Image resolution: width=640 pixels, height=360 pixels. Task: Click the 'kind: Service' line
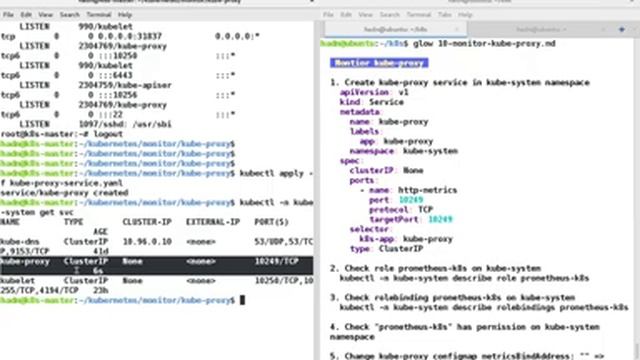371,102
